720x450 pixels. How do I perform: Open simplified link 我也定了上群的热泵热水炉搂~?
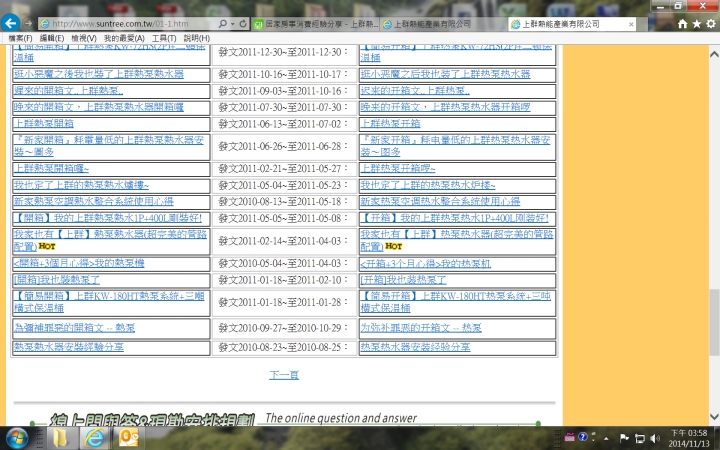tap(428, 185)
